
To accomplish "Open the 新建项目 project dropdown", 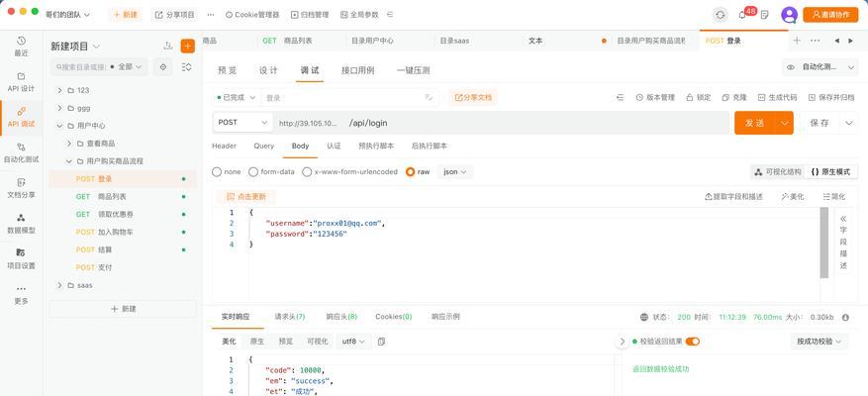I will coord(75,46).
